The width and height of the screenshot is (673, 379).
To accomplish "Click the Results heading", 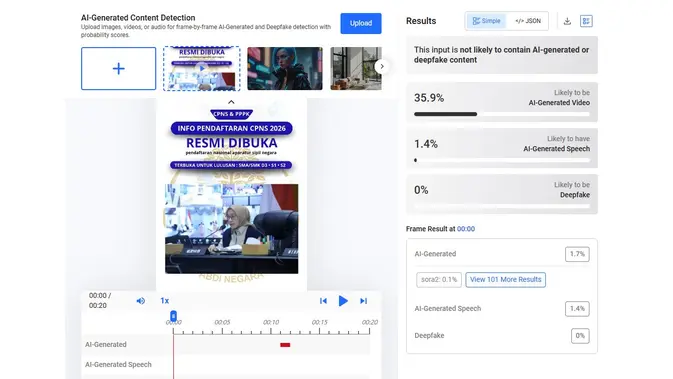I will coord(421,21).
